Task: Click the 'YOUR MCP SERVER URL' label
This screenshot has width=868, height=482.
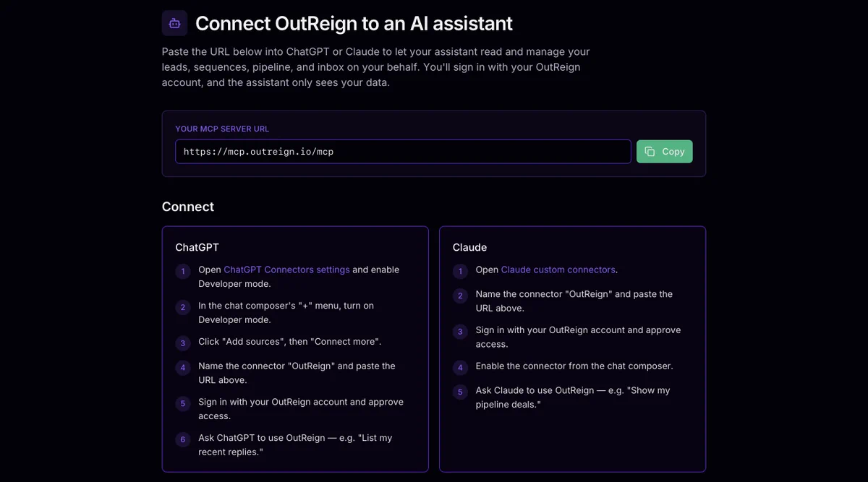Action: (222, 129)
